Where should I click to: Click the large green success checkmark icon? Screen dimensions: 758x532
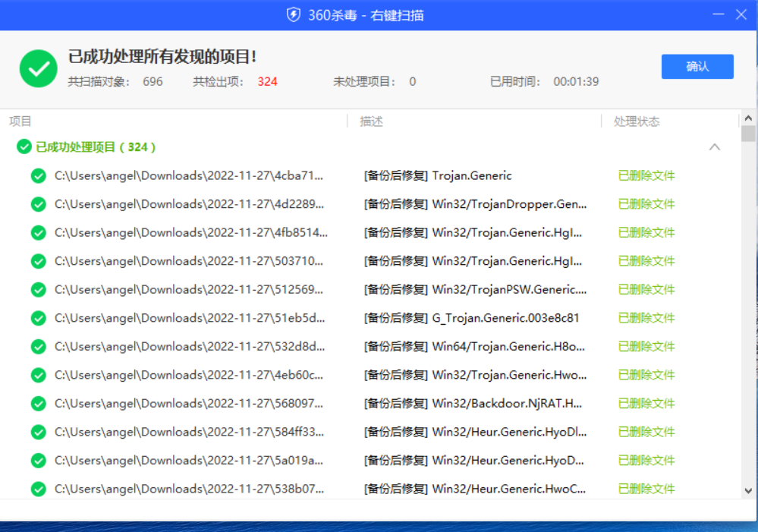tap(39, 68)
